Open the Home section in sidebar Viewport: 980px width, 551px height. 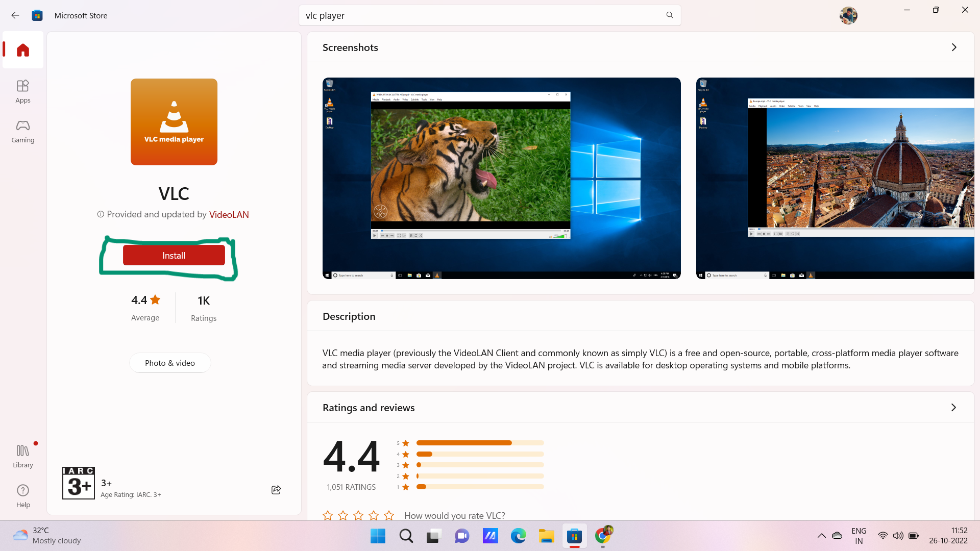pos(22,49)
